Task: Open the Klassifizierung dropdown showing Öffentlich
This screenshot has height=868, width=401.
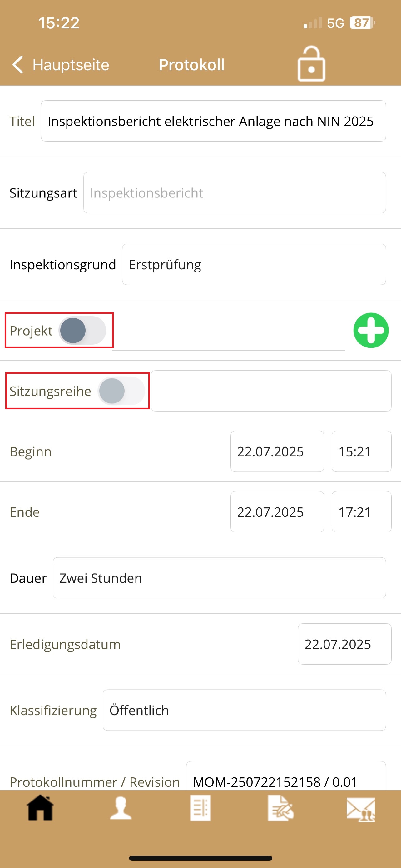Action: (x=244, y=710)
